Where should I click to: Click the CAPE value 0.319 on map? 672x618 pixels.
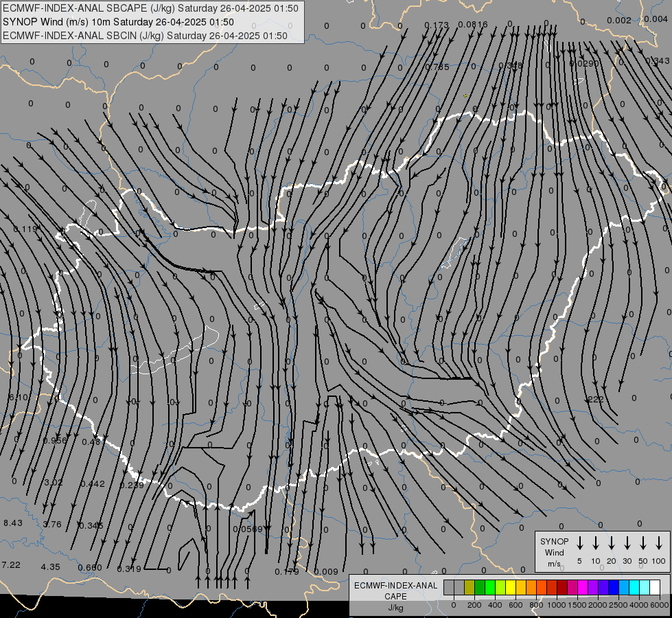tap(129, 569)
